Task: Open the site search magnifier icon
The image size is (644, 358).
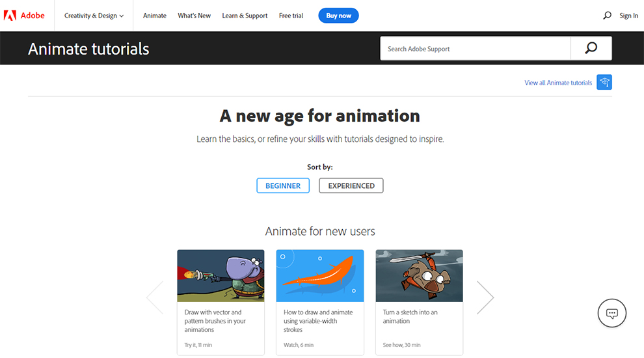Action: tap(607, 16)
